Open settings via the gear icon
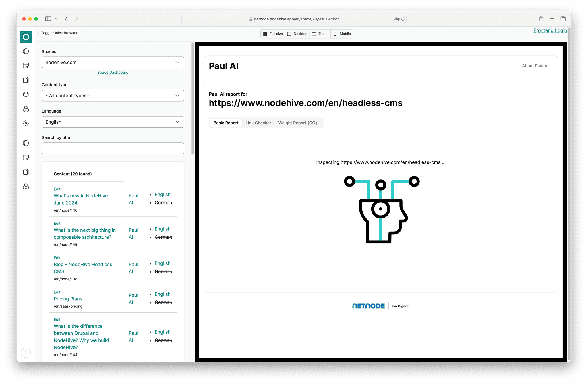Image resolution: width=588 pixels, height=384 pixels. tap(26, 123)
